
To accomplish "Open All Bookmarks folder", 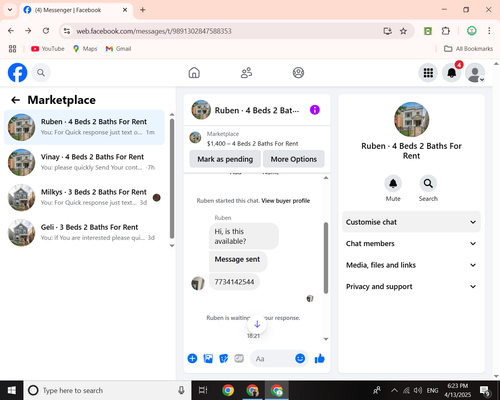I will click(468, 49).
